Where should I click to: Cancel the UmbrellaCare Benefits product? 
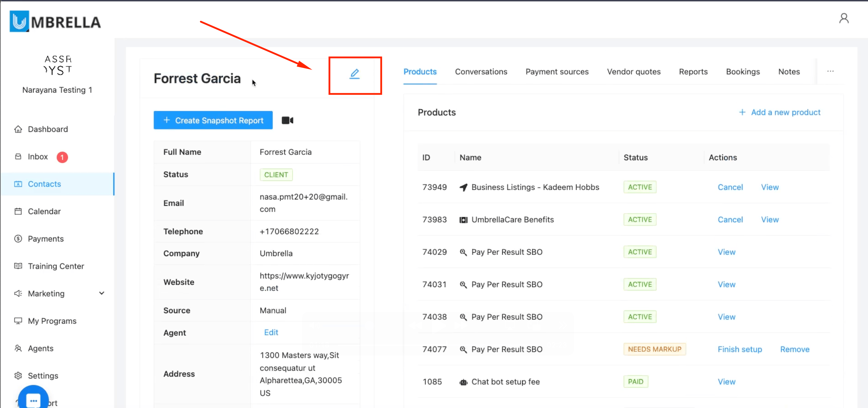pyautogui.click(x=730, y=219)
